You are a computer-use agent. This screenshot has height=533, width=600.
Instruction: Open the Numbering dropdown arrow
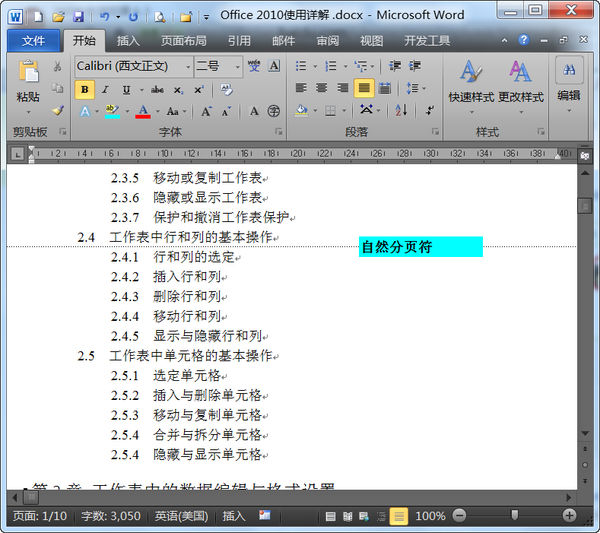(x=345, y=67)
